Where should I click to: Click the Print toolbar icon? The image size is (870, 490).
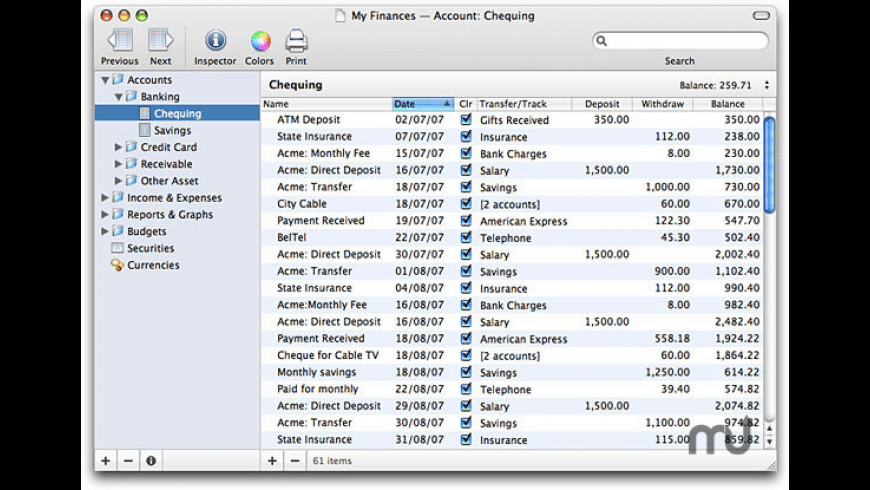click(296, 41)
